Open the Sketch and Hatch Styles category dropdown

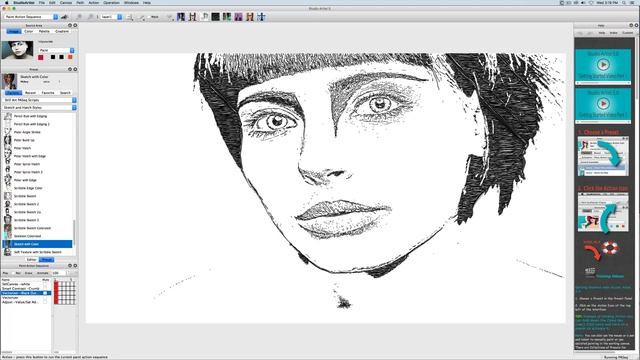(40, 108)
